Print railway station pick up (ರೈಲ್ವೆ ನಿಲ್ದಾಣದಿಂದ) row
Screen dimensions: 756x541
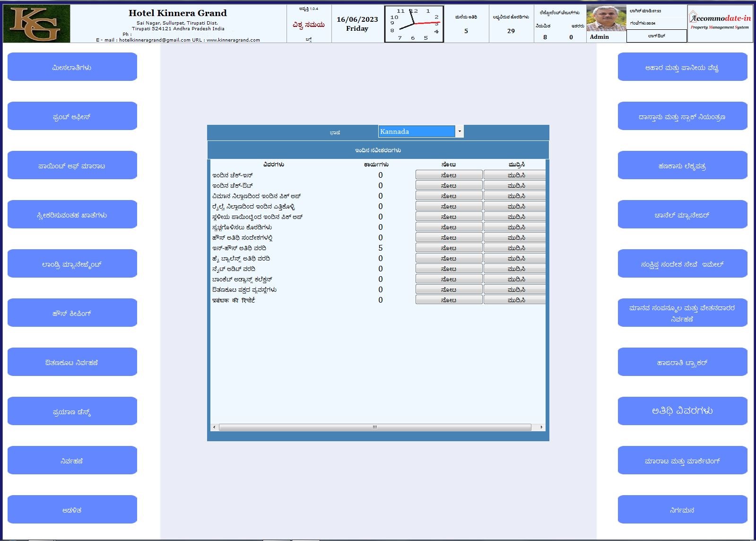click(514, 206)
